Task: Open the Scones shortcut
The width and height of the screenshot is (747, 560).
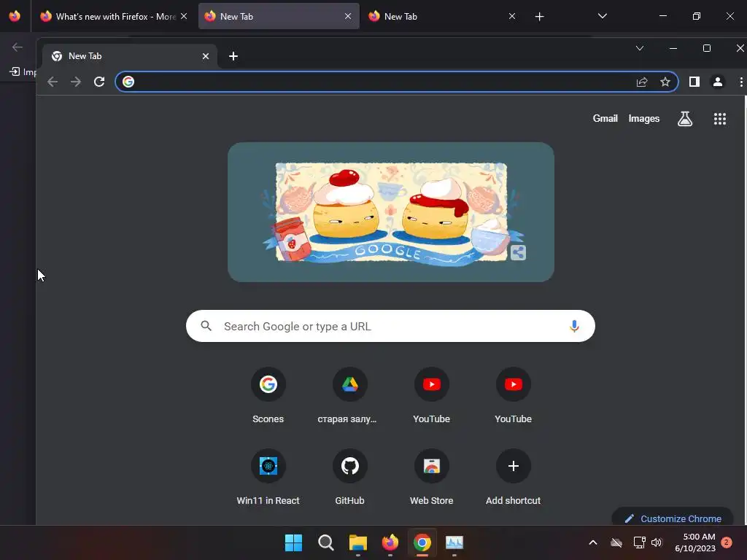Action: click(268, 396)
